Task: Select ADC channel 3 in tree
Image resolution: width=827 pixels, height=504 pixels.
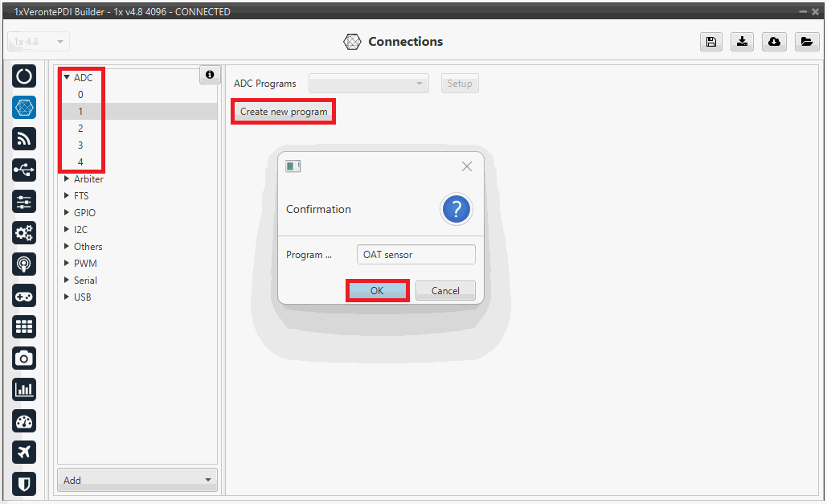Action: tap(80, 145)
